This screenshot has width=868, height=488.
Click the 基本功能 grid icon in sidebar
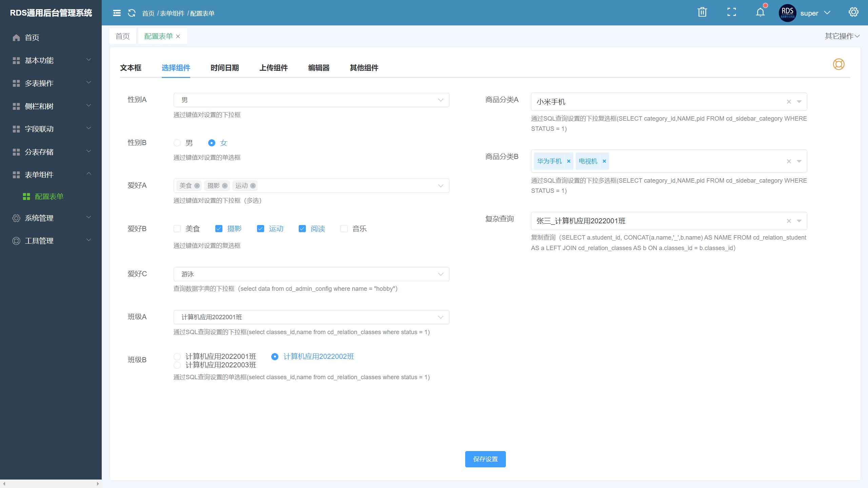coord(16,60)
